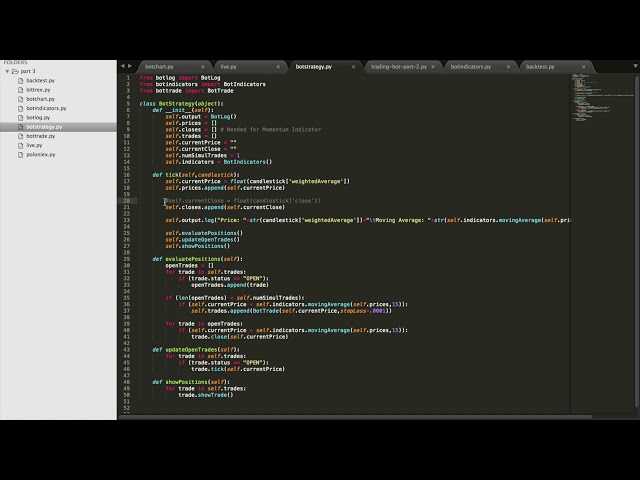
Task: Click the file icon beside sidebar botchart.py
Action: point(20,99)
